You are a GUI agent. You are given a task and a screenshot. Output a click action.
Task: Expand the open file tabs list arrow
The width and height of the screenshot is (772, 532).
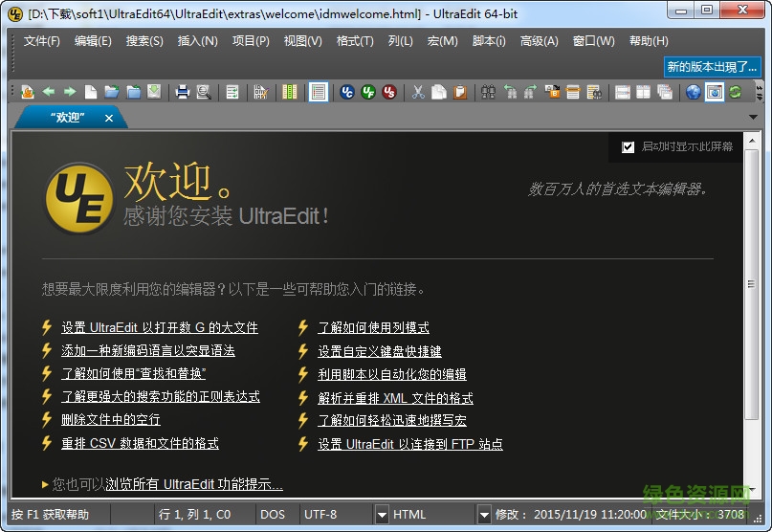pos(754,118)
